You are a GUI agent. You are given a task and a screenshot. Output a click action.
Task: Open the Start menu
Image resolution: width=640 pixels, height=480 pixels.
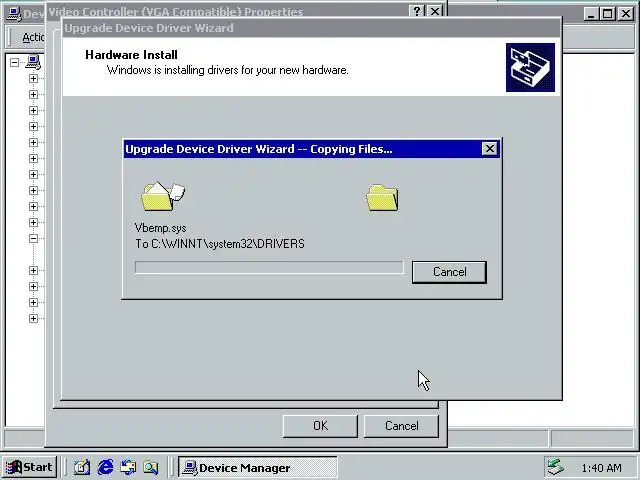coord(29,467)
